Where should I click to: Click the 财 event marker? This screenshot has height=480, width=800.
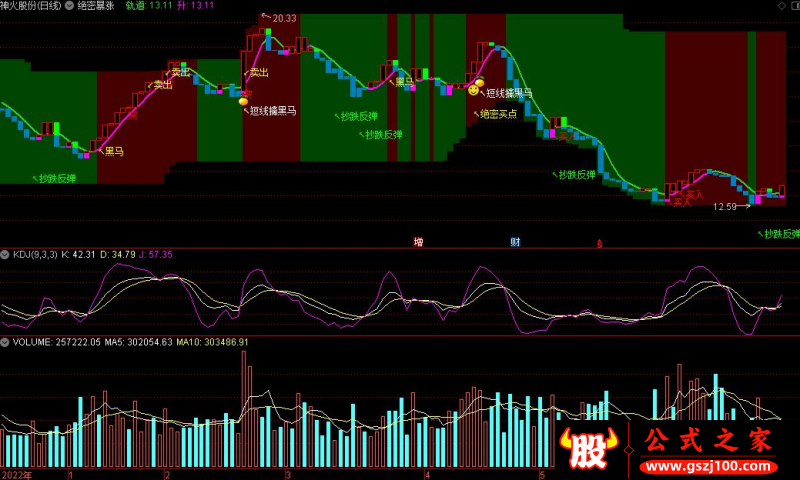515,242
